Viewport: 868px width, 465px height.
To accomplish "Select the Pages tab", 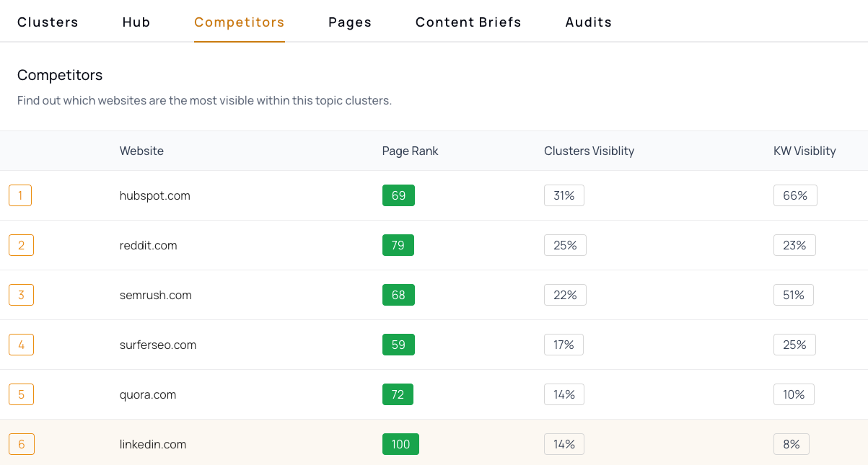I will [349, 22].
